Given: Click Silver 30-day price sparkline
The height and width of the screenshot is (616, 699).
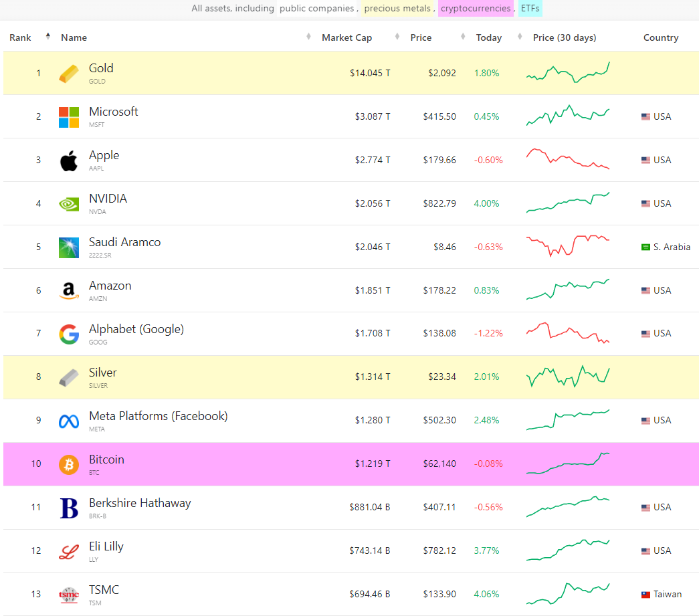Looking at the screenshot, I should point(567,377).
